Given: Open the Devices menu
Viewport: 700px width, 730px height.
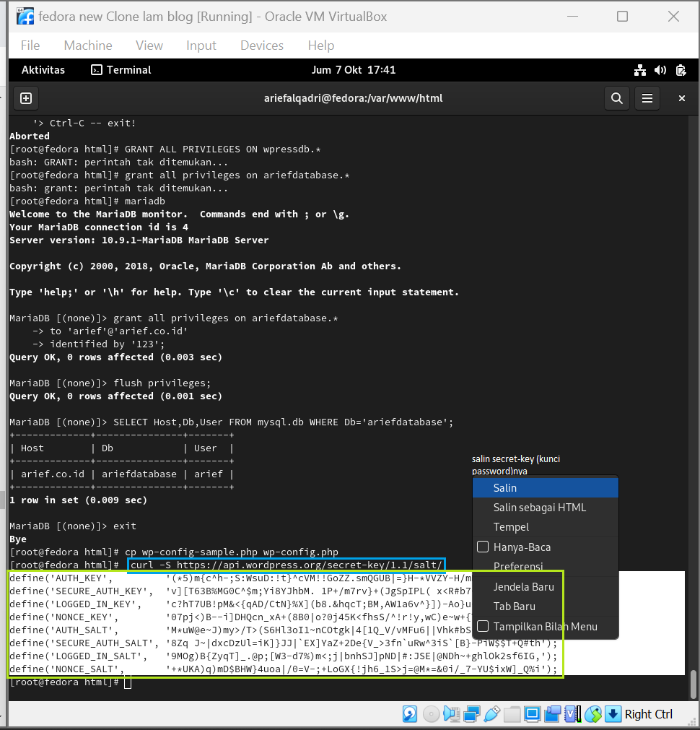Looking at the screenshot, I should coord(261,45).
